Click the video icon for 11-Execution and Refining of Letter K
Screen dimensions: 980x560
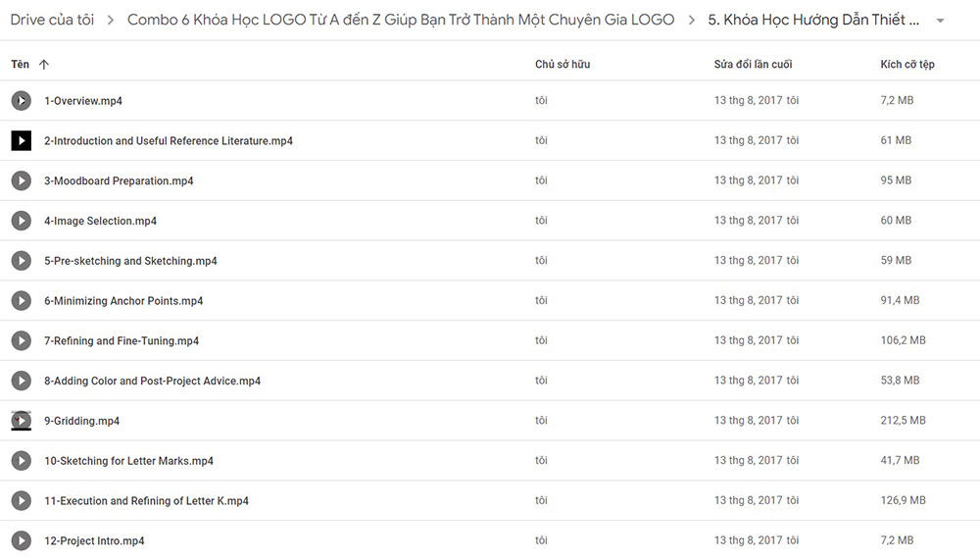point(22,500)
